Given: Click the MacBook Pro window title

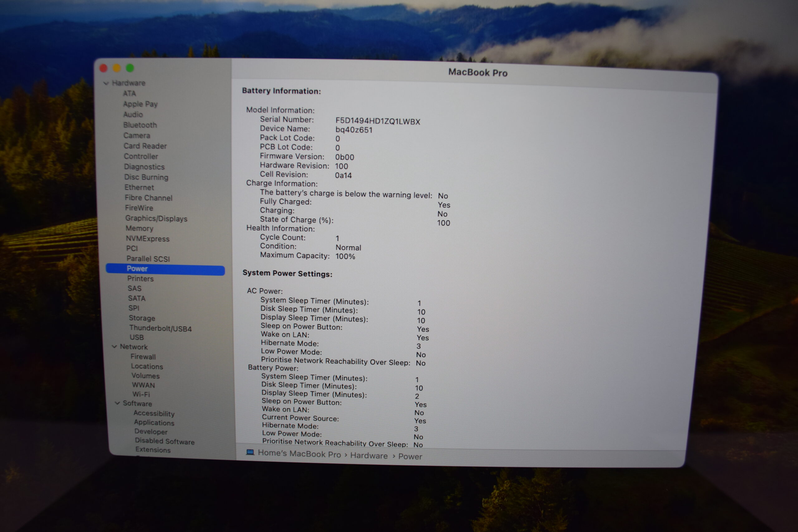Looking at the screenshot, I should 478,73.
